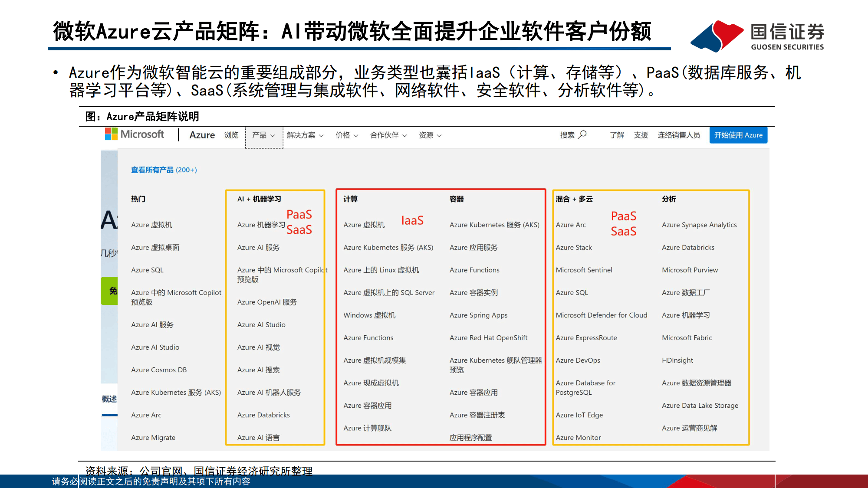Open Azure Synapse Analytics link
Viewport: 868px width, 488px height.
(x=699, y=225)
